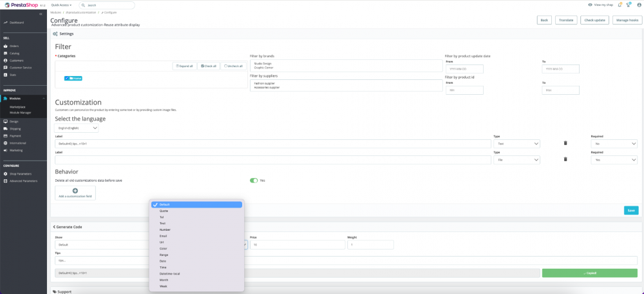Click the blue Save button
644x294 pixels.
[631, 211]
